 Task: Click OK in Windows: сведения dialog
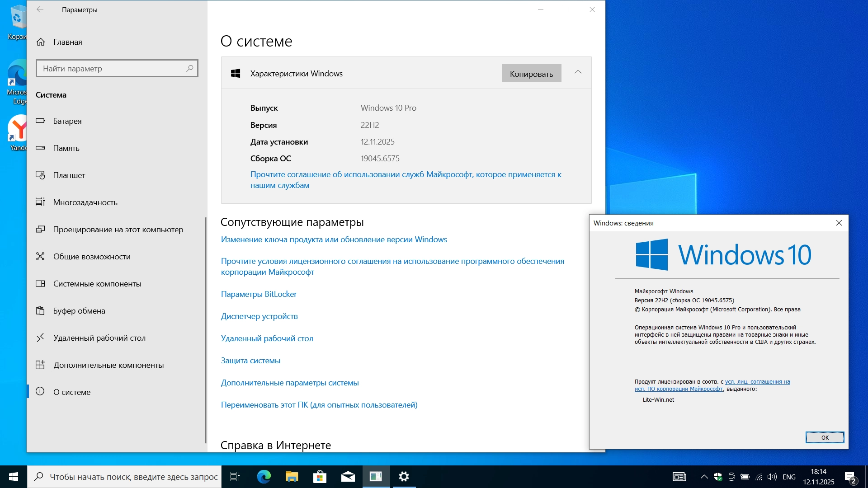point(824,437)
